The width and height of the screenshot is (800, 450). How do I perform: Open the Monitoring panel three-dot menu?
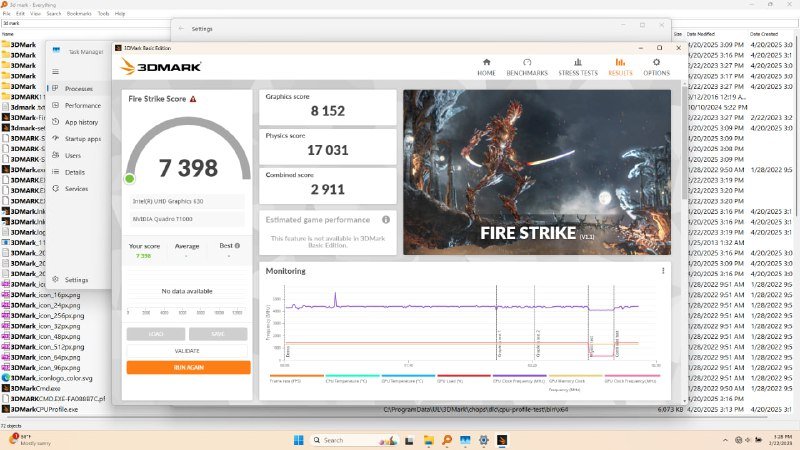click(x=662, y=270)
